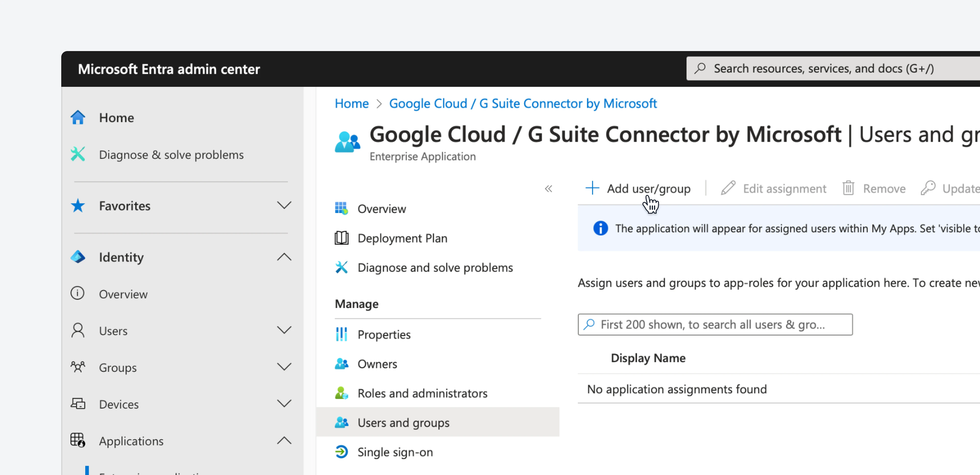This screenshot has width=980, height=475.
Task: Click the Devices icon in sidebar
Action: click(x=78, y=404)
